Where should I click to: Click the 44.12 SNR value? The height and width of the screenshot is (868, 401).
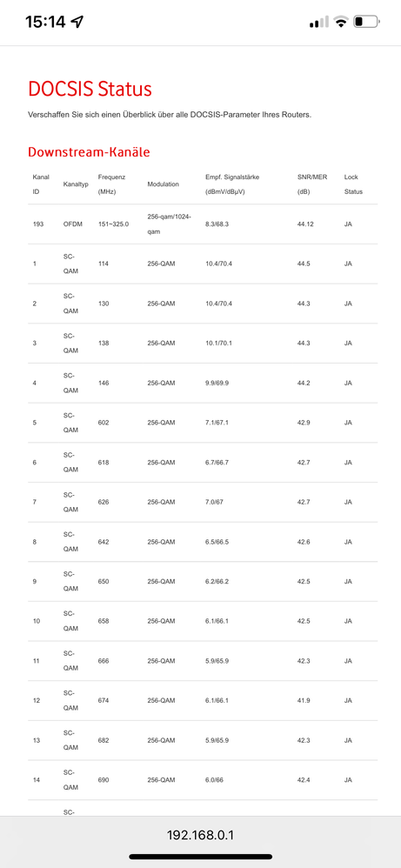pyautogui.click(x=305, y=224)
